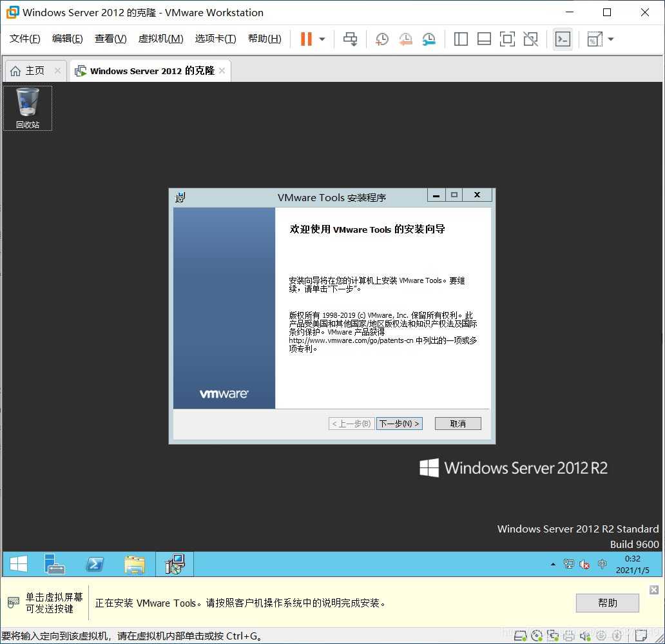
Task: Send Ctrl+Alt+Del to the virtual machine
Action: pyautogui.click(x=351, y=39)
